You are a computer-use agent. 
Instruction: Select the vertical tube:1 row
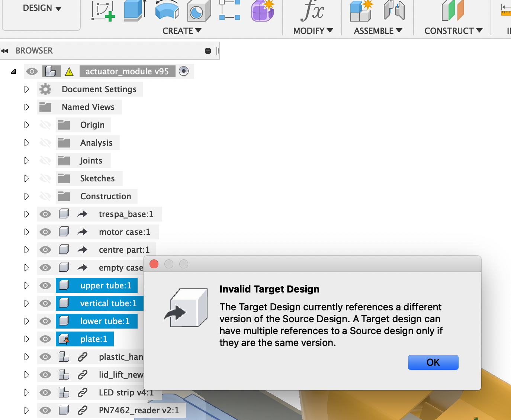pyautogui.click(x=100, y=303)
